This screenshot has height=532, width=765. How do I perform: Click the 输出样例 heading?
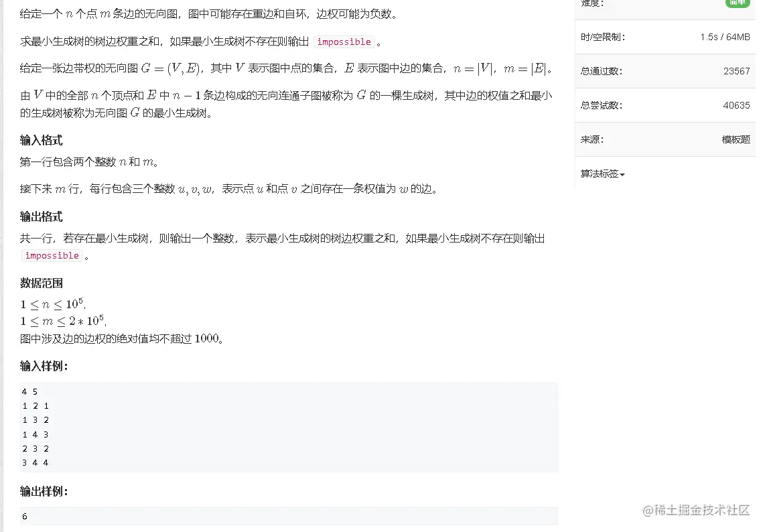(44, 492)
